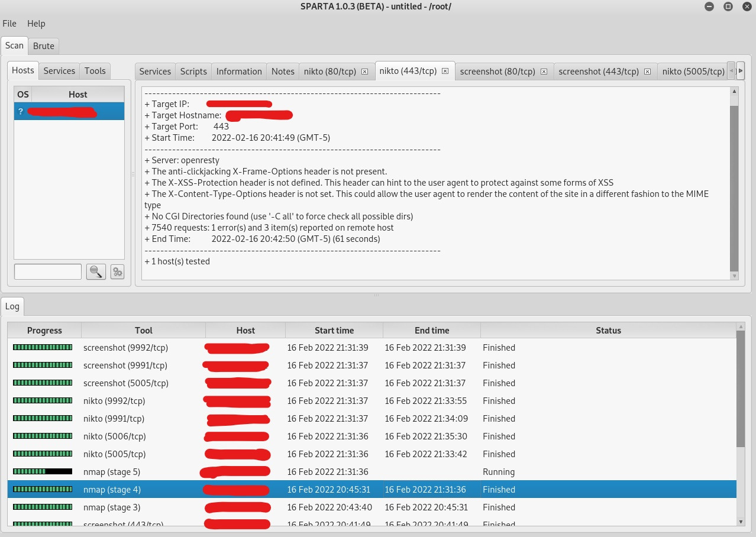The width and height of the screenshot is (756, 537).
Task: Click the right arrow to scroll tab bar
Action: click(740, 70)
